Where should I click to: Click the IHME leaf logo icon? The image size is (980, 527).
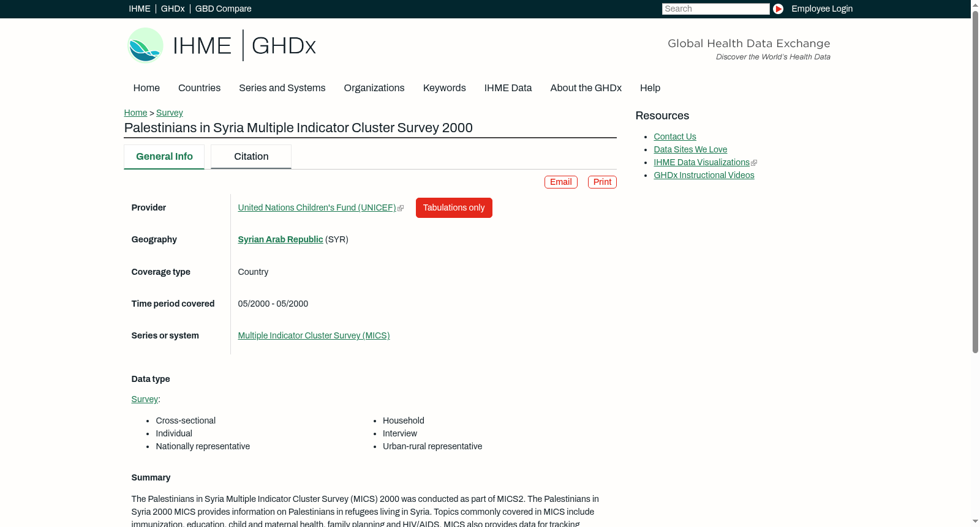tap(145, 45)
